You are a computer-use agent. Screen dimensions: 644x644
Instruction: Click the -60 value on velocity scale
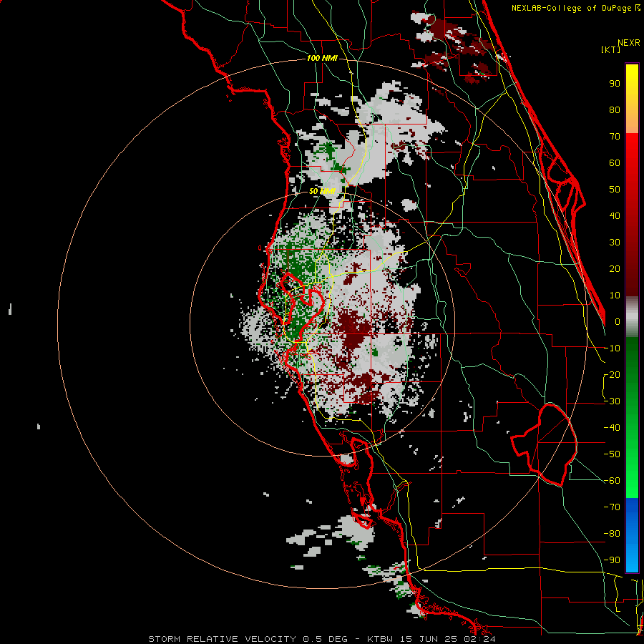612,481
